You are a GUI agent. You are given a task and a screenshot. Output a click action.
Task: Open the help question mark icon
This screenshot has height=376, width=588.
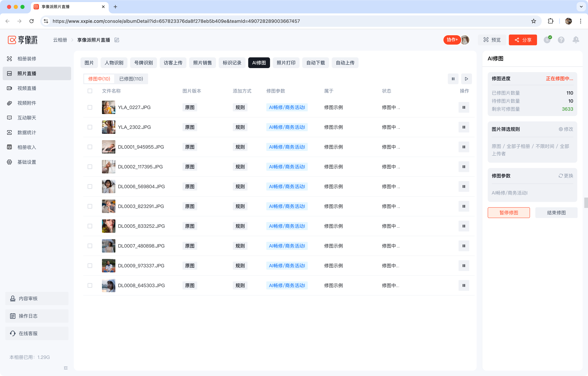pos(561,40)
